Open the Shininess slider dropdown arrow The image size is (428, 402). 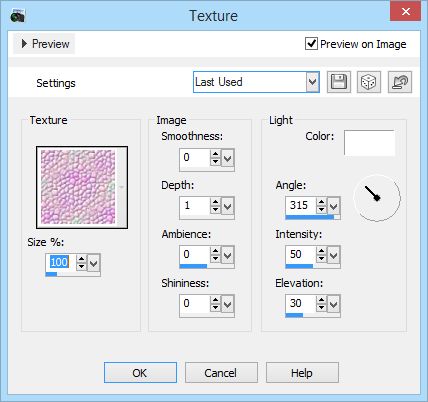227,304
